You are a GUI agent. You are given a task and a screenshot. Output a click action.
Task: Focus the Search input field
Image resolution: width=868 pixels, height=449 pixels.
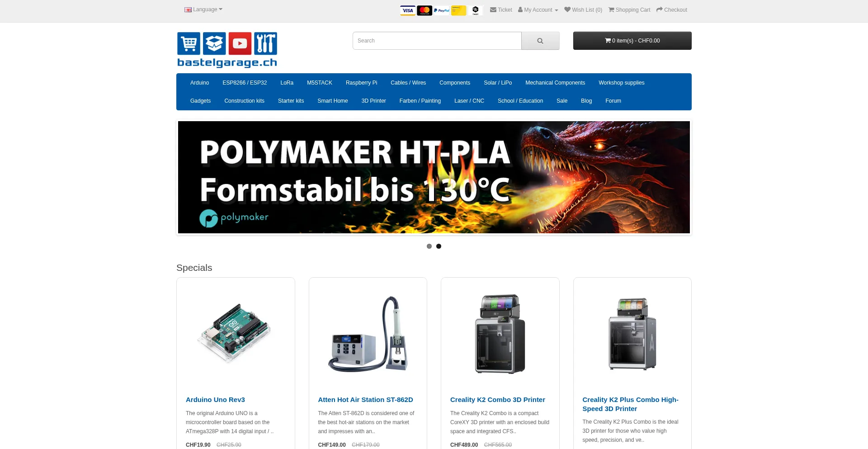437,41
